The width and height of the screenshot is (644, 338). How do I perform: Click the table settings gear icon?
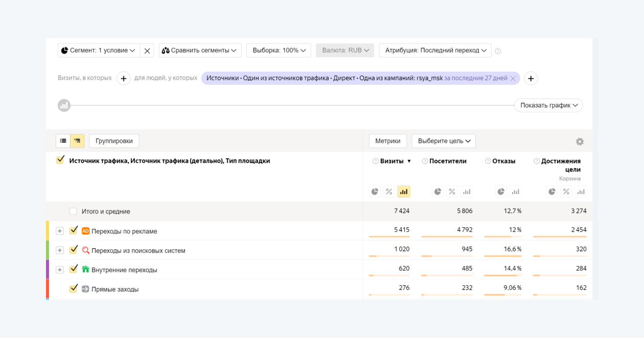point(580,141)
